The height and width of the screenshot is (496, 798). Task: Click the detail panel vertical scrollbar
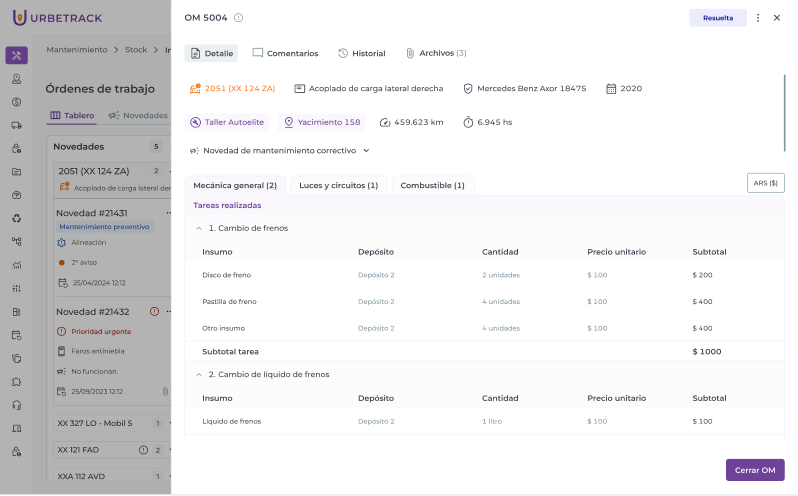[785, 110]
